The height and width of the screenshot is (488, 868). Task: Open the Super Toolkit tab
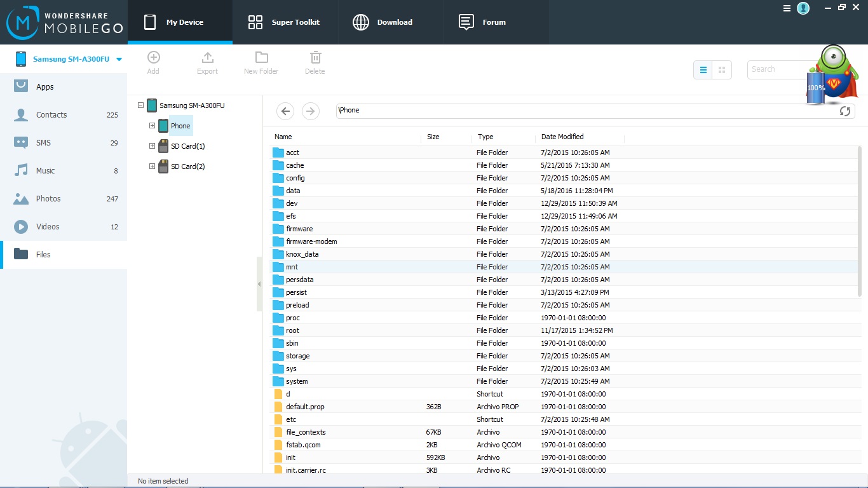coord(285,22)
